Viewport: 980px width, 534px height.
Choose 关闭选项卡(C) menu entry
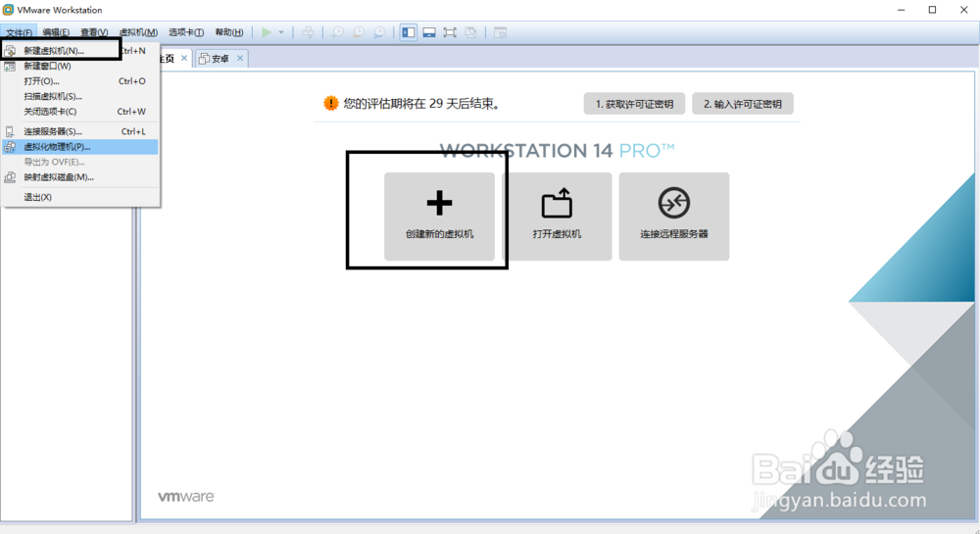click(x=80, y=111)
